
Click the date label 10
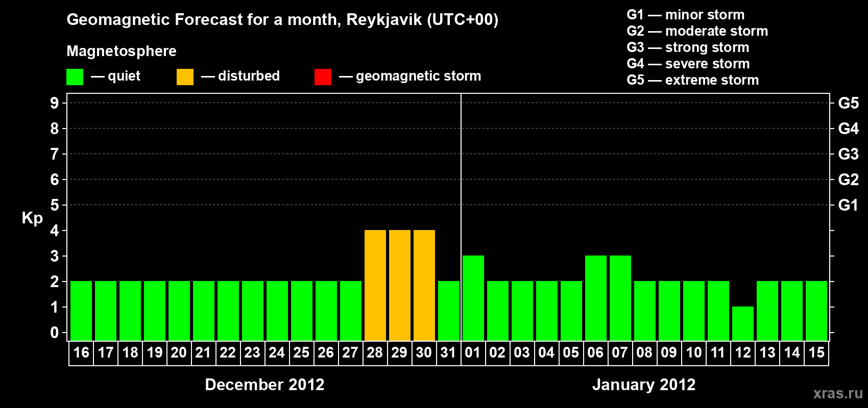click(693, 353)
